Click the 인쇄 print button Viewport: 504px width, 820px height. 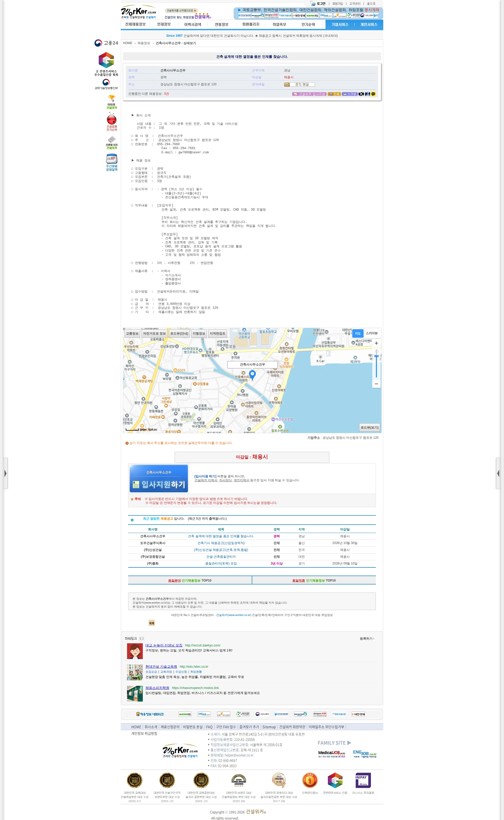click(334, 94)
